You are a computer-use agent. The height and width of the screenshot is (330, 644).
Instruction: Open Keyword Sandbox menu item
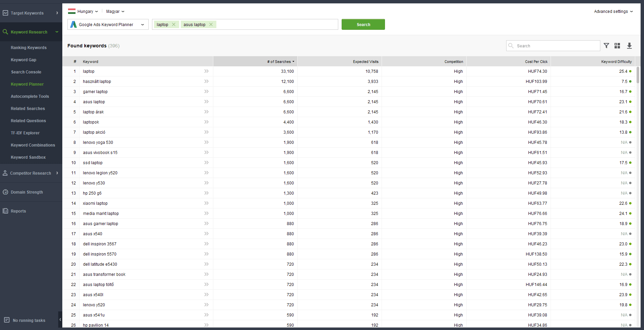point(28,157)
